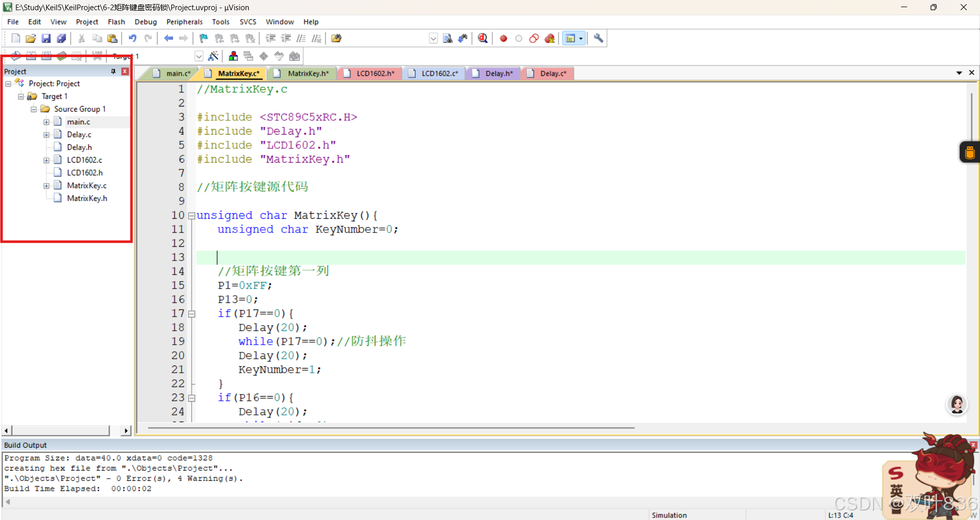This screenshot has height=520, width=980.
Task: Open Manage Multi-Project Workspace icon
Action: (x=248, y=56)
